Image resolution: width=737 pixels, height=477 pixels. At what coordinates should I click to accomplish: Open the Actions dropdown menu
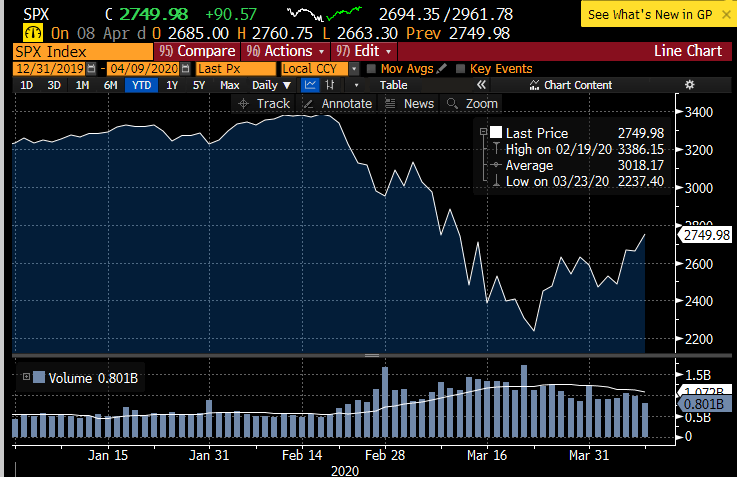286,51
